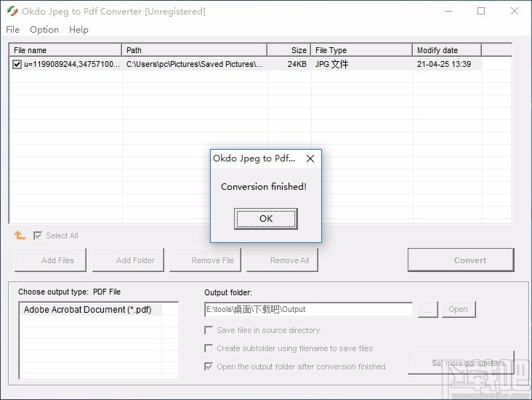The image size is (532, 400).
Task: Toggle the Select All checkbox
Action: coord(38,236)
